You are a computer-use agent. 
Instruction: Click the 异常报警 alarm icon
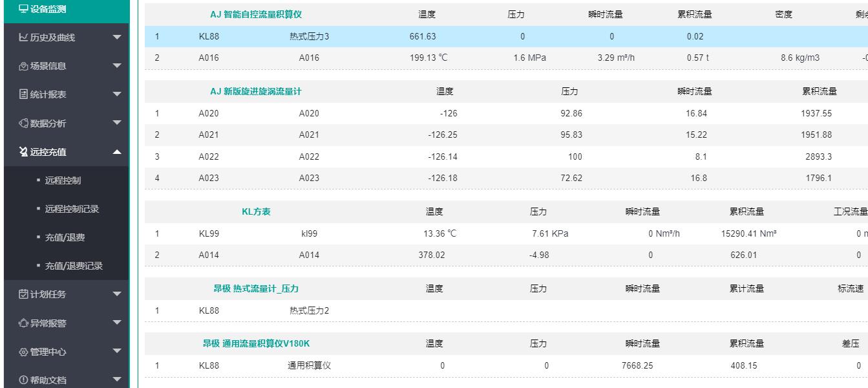[23, 323]
